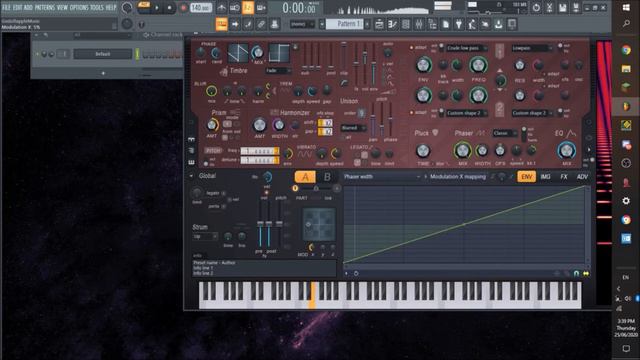Open the Crude low pass filter dropdown
Image resolution: width=640 pixels, height=360 pixels.
[x=467, y=48]
